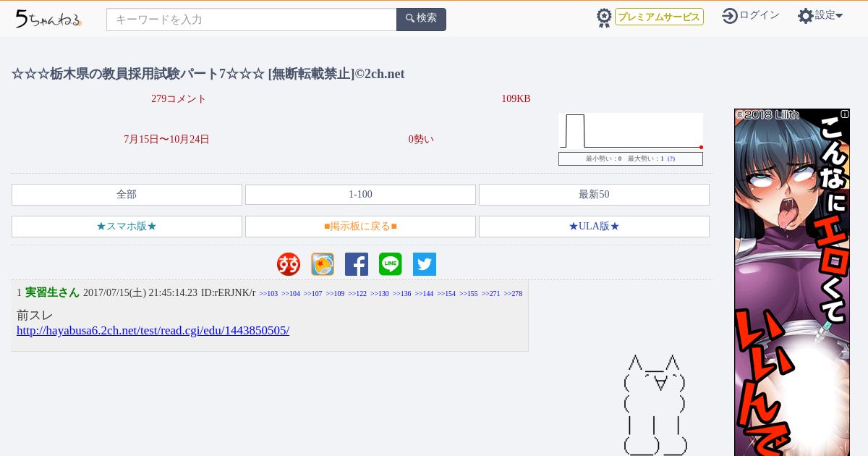
Task: Open the ログイン link
Action: [759, 15]
